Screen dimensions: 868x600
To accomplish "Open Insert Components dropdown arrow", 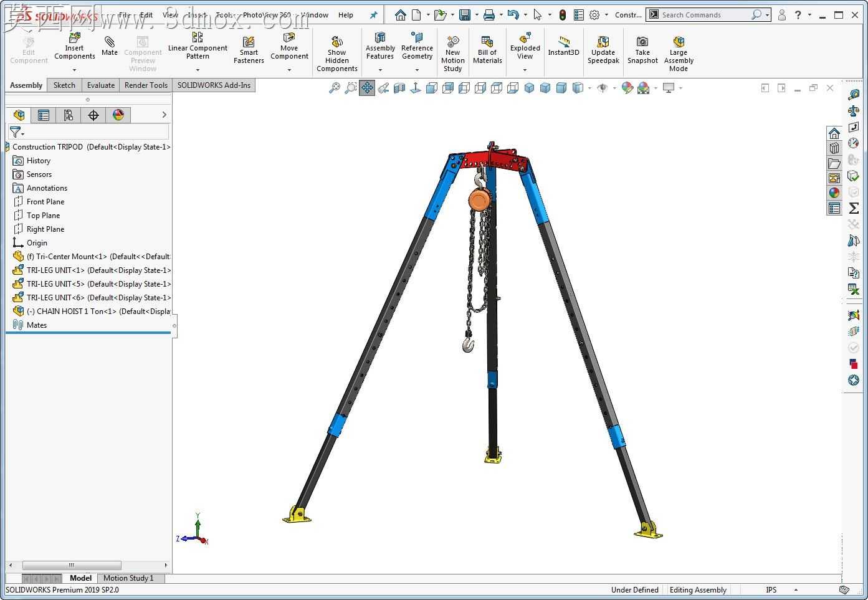I will click(74, 70).
